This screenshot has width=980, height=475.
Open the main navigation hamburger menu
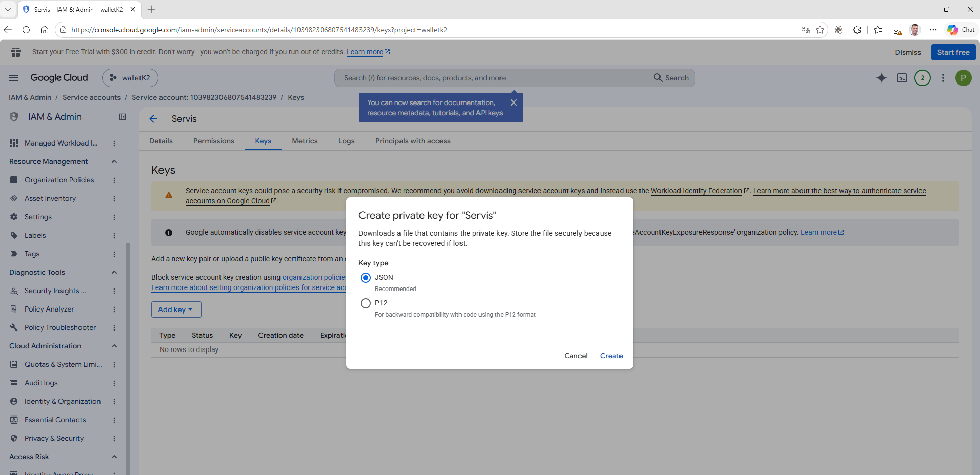[14, 78]
